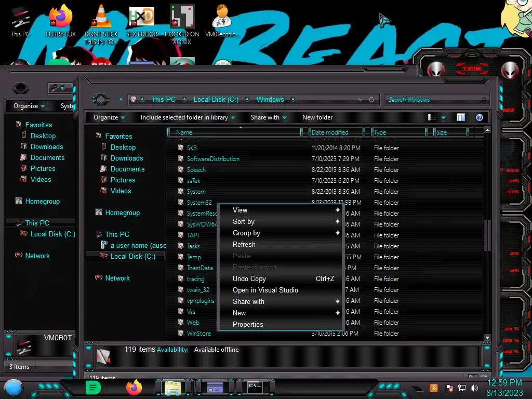The image size is (532, 399).
Task: Refresh the address bar with the reload icon
Action: (x=371, y=99)
